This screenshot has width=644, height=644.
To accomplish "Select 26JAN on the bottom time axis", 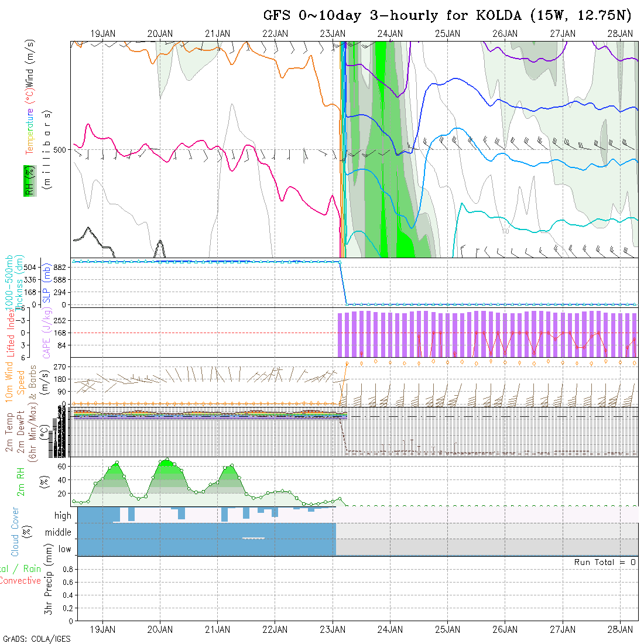I will 505,629.
